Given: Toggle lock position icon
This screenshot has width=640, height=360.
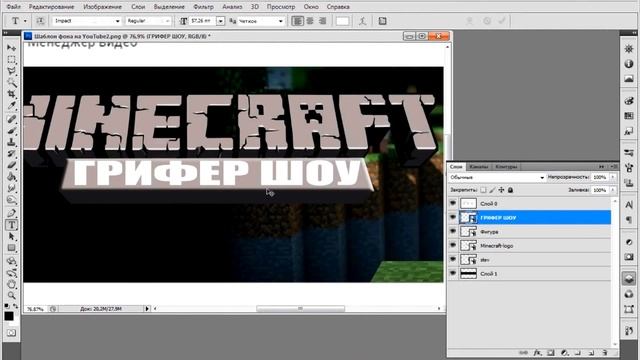Looking at the screenshot, I should click(x=501, y=190).
